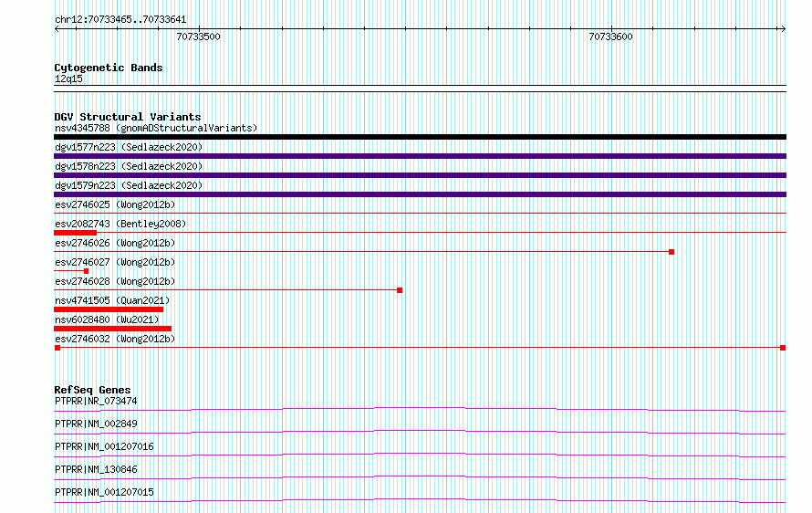This screenshot has width=812, height=513.
Task: Select the Cytogenetic Bands track title
Action: (109, 68)
